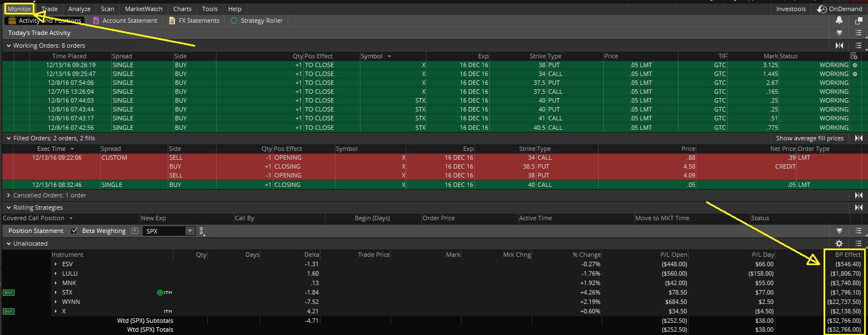Expand the LULU position row
The height and width of the screenshot is (335, 868).
[x=56, y=273]
